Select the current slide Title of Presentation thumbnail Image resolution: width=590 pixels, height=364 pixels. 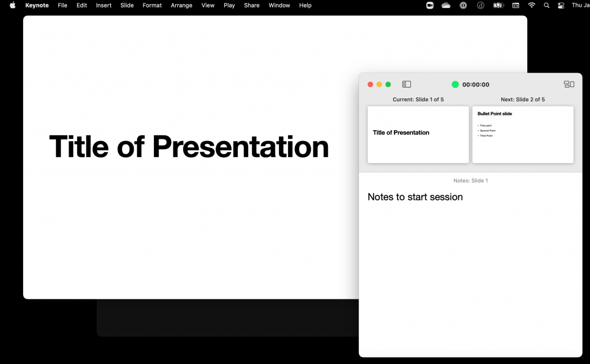418,134
